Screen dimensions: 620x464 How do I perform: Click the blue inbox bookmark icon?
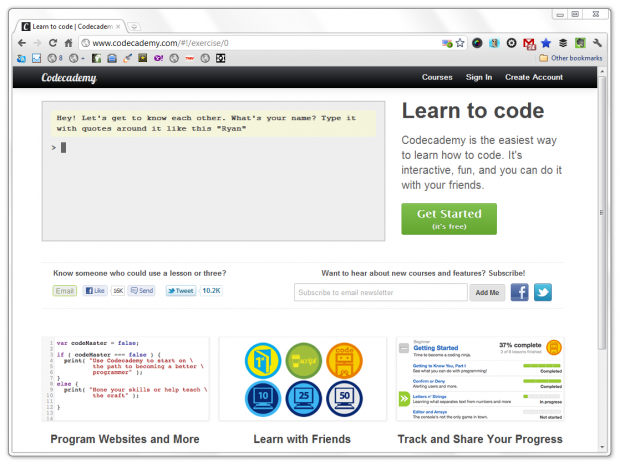pyautogui.click(x=36, y=58)
